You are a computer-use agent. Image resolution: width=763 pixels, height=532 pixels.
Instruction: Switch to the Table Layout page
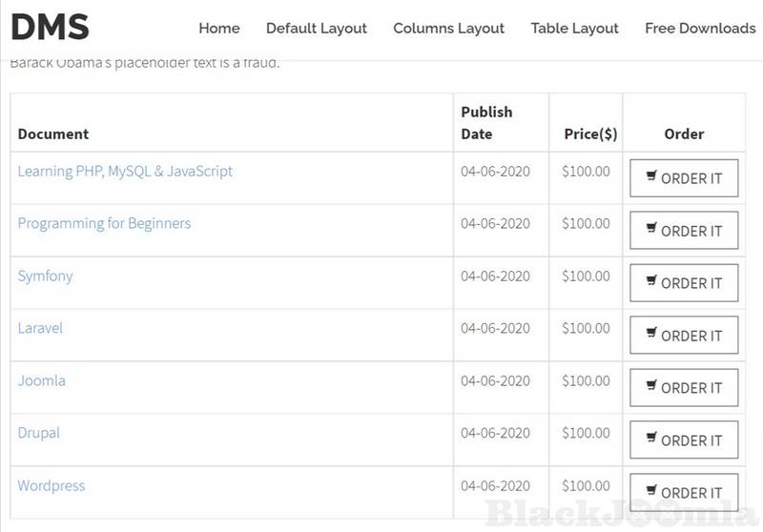pos(574,29)
